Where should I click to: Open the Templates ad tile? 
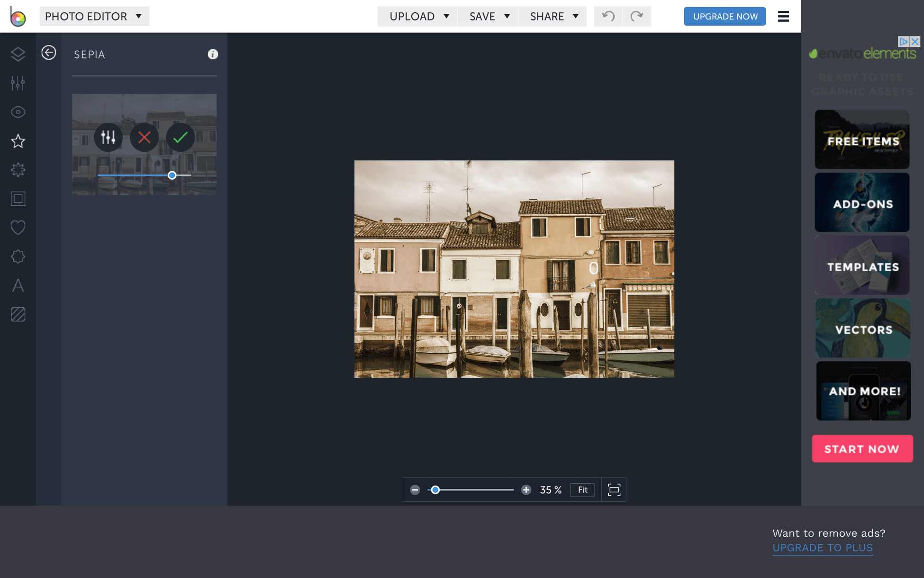pyautogui.click(x=862, y=266)
